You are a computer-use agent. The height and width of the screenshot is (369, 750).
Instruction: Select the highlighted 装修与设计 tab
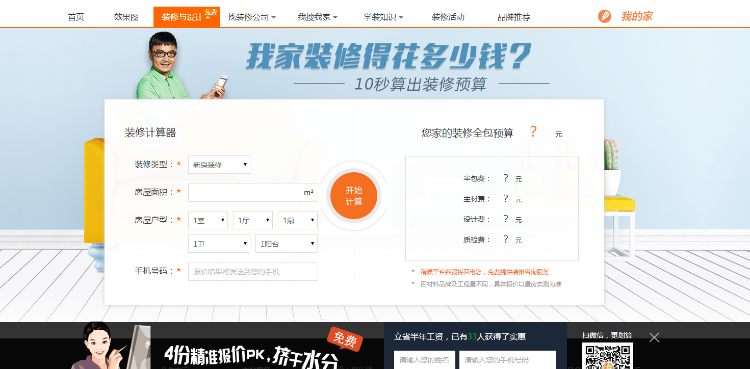[187, 17]
